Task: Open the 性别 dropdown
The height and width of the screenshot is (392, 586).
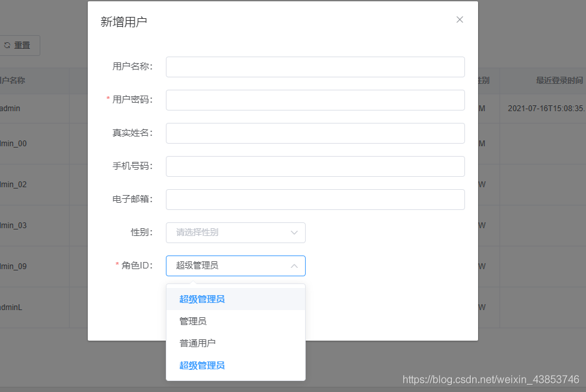Action: pos(235,232)
